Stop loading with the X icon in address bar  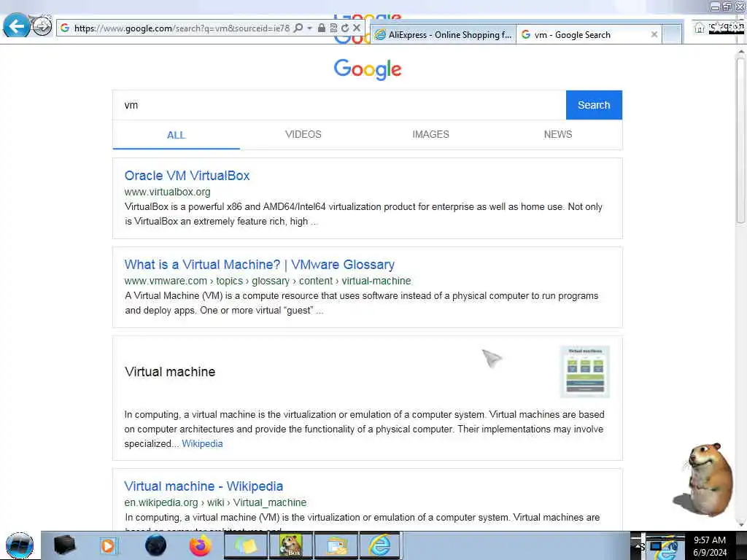pos(356,28)
